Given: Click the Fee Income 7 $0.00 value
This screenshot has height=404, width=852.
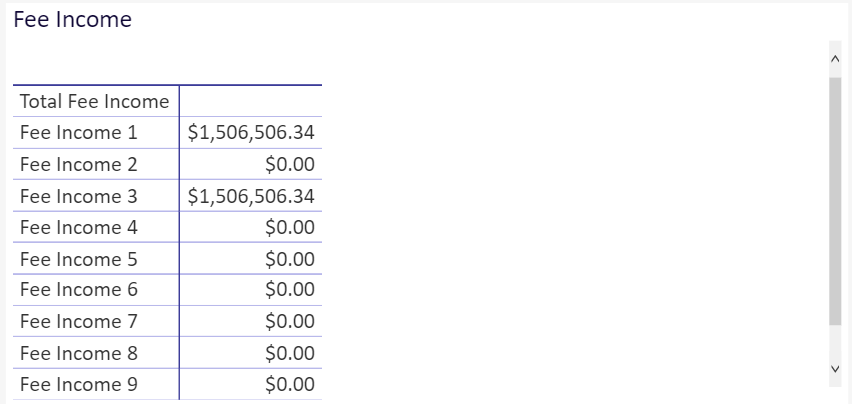Looking at the screenshot, I should (290, 321).
